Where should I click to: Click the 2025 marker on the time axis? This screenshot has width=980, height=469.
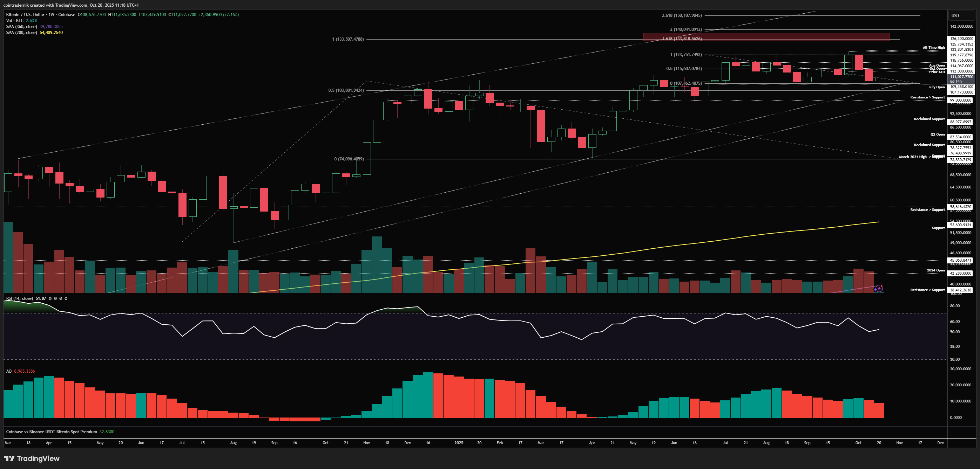point(459,443)
